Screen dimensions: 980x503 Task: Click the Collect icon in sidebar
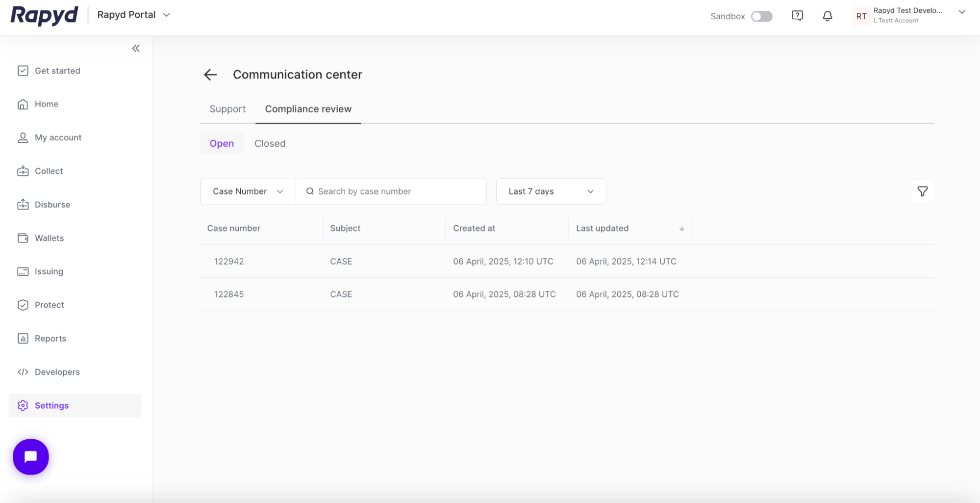[23, 171]
